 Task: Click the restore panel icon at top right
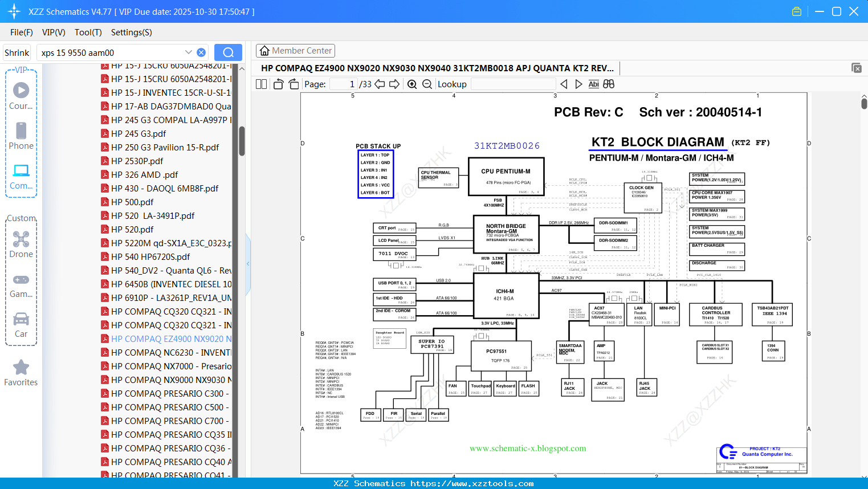click(857, 68)
